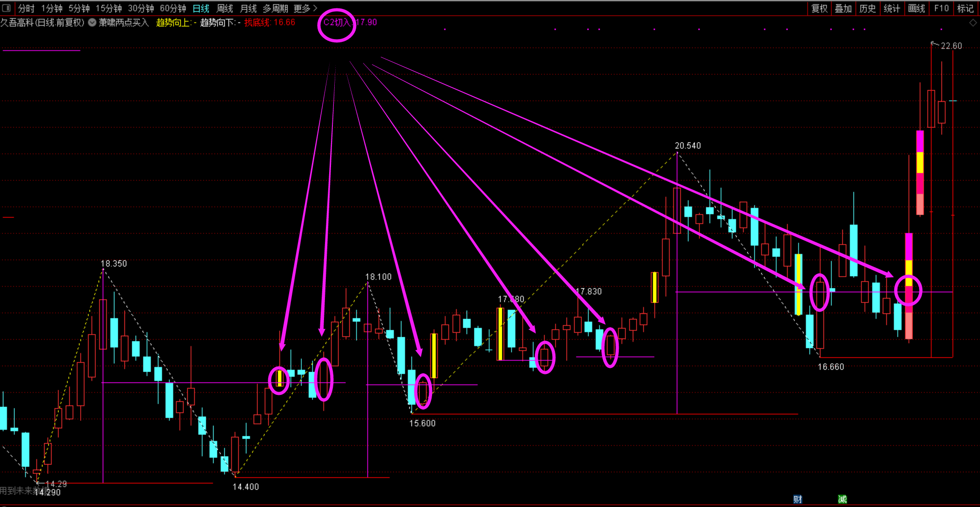The width and height of the screenshot is (980, 507).
Task: Select the 周线 weekly chart tab
Action: point(225,8)
